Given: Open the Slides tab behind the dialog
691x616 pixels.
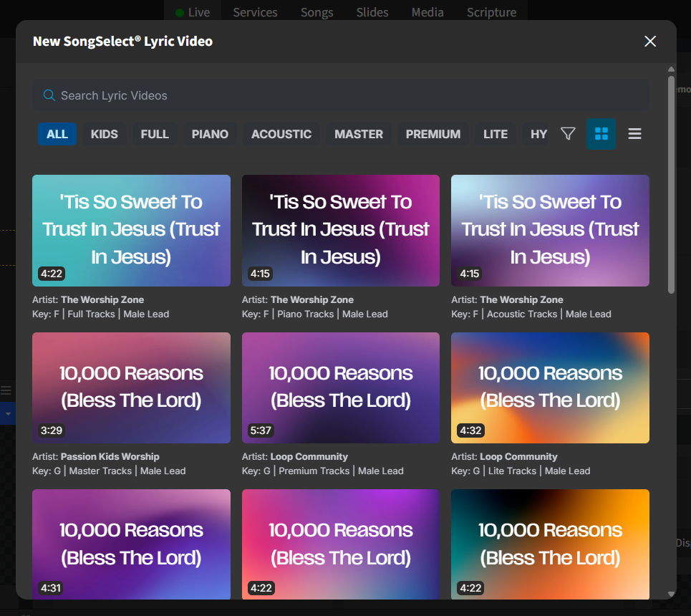Looking at the screenshot, I should pyautogui.click(x=372, y=12).
